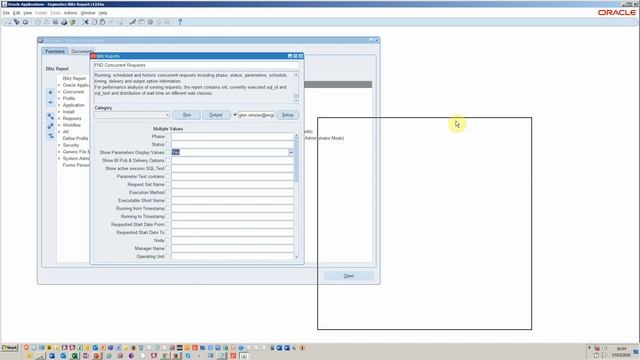
Task: Click the Navigator expand plus icon
Action: point(50,93)
